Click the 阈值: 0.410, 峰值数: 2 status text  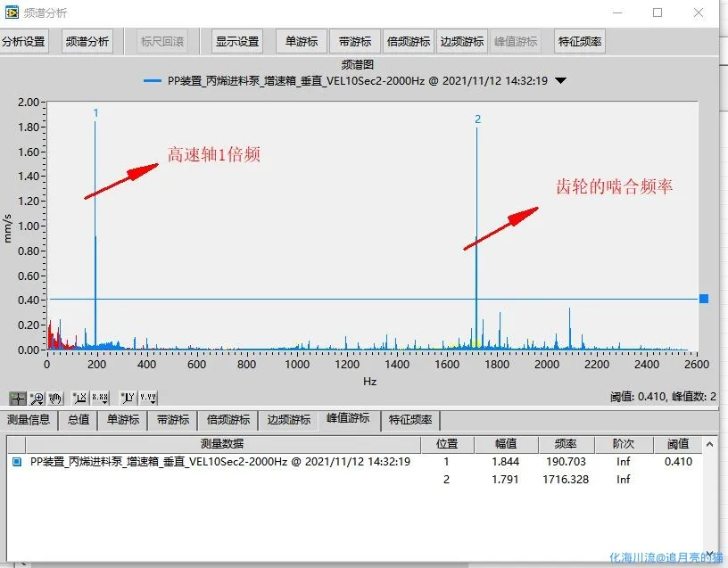click(663, 397)
